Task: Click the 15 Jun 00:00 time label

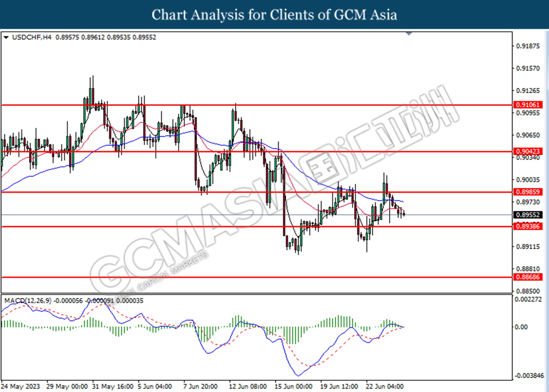Action: click(x=293, y=387)
